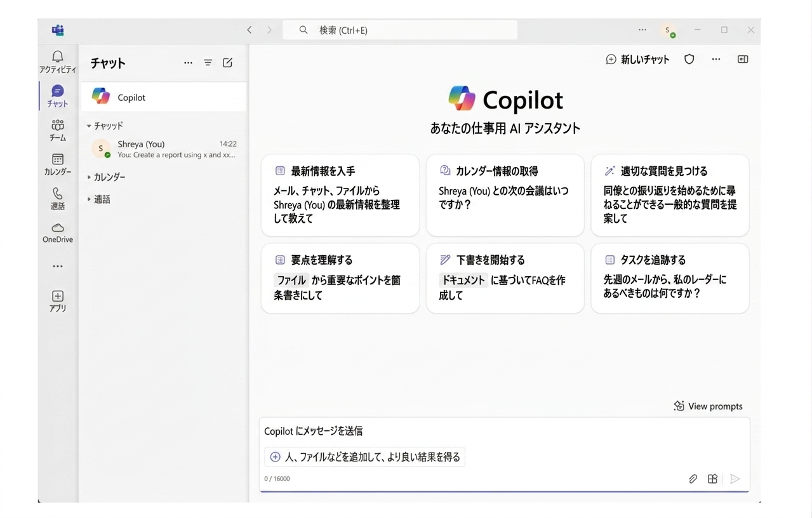The image size is (812, 518).
Task: Click the ファイル chip in 要点を理解する card
Action: [291, 280]
